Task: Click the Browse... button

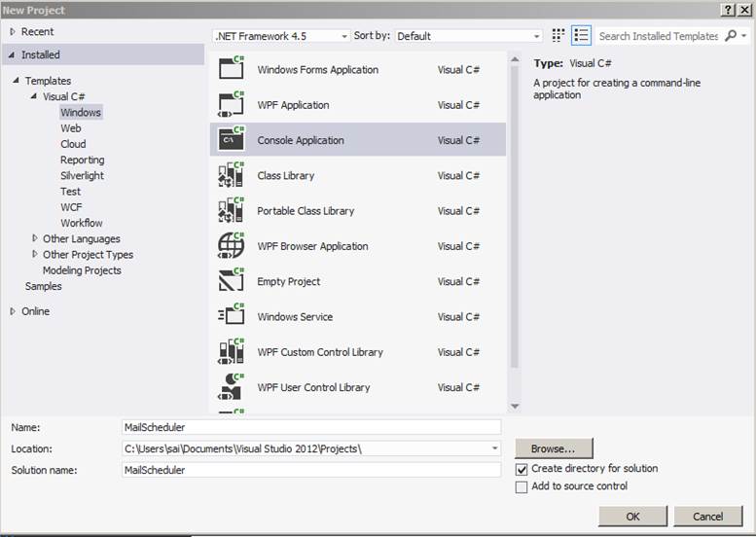Action: click(554, 448)
